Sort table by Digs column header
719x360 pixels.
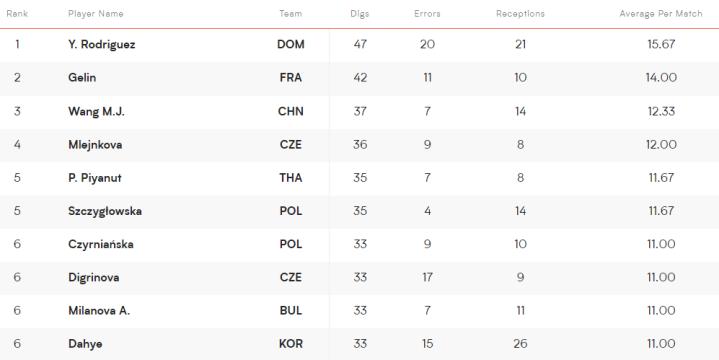[360, 14]
